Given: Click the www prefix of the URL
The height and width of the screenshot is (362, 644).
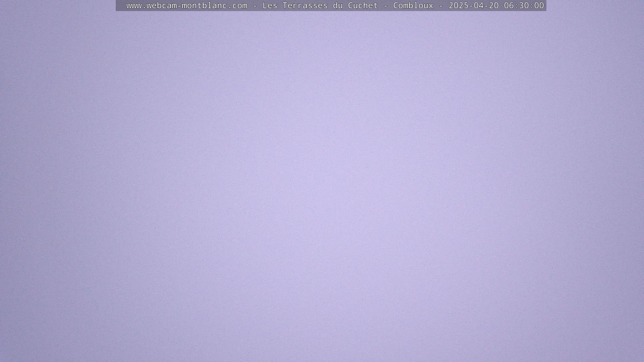Looking at the screenshot, I should click(x=134, y=6).
